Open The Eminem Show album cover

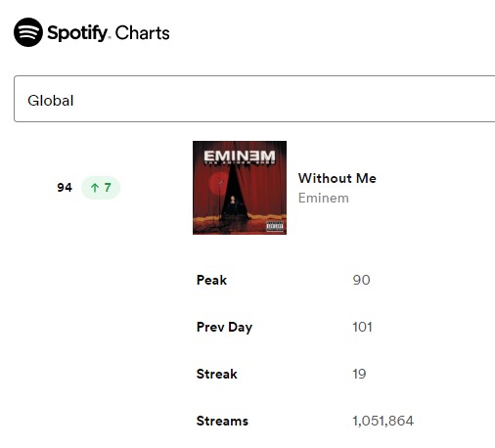point(240,188)
